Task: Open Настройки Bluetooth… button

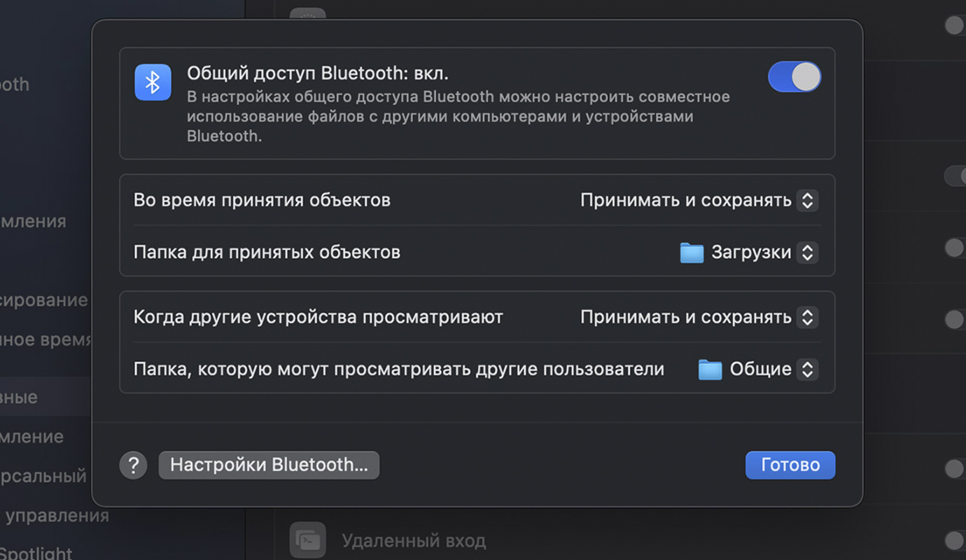Action: 269,465
